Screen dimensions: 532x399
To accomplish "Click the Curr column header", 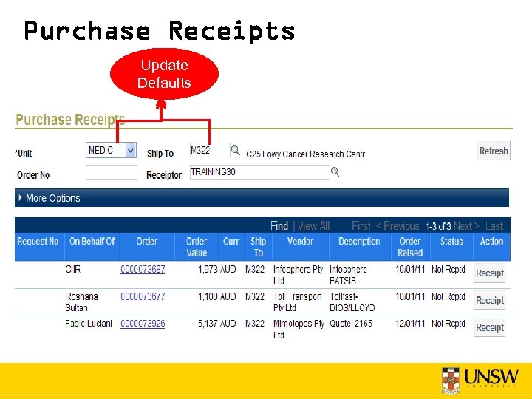I will click(231, 241).
